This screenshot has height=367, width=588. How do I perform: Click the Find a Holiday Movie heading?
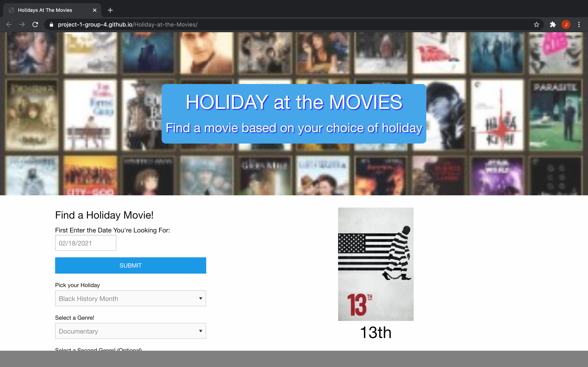tap(104, 215)
